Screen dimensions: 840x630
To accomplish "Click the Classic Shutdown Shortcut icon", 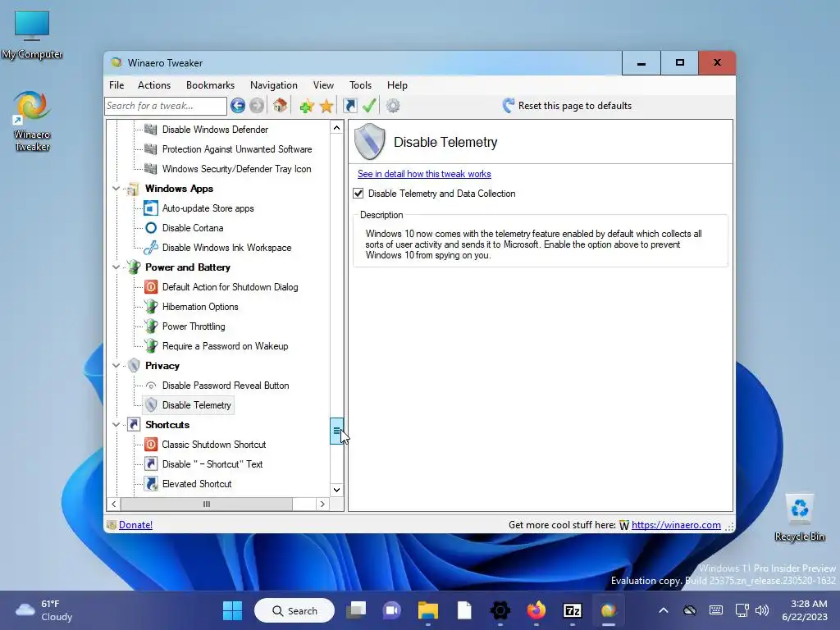I will click(x=151, y=444).
